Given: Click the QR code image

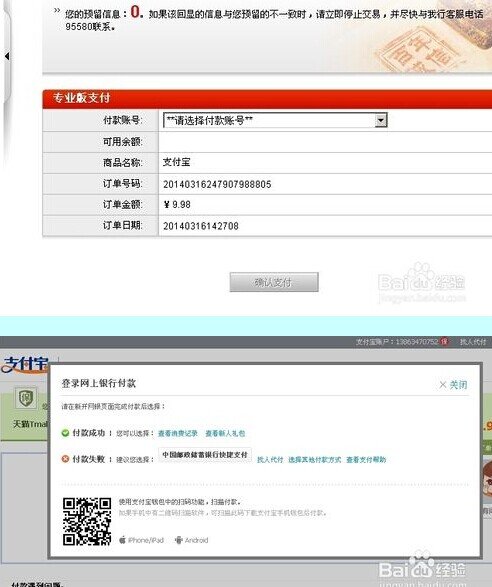Looking at the screenshot, I should point(87,521).
